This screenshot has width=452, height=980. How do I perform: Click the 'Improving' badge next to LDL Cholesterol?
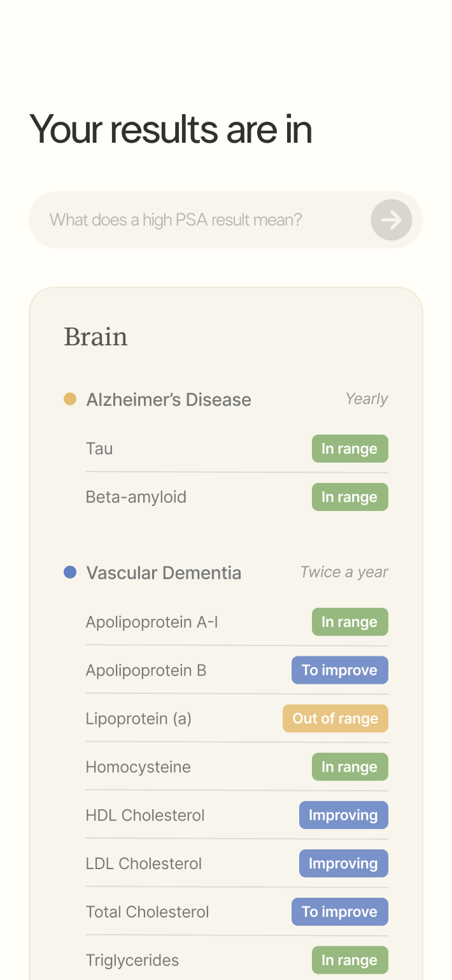tap(343, 863)
